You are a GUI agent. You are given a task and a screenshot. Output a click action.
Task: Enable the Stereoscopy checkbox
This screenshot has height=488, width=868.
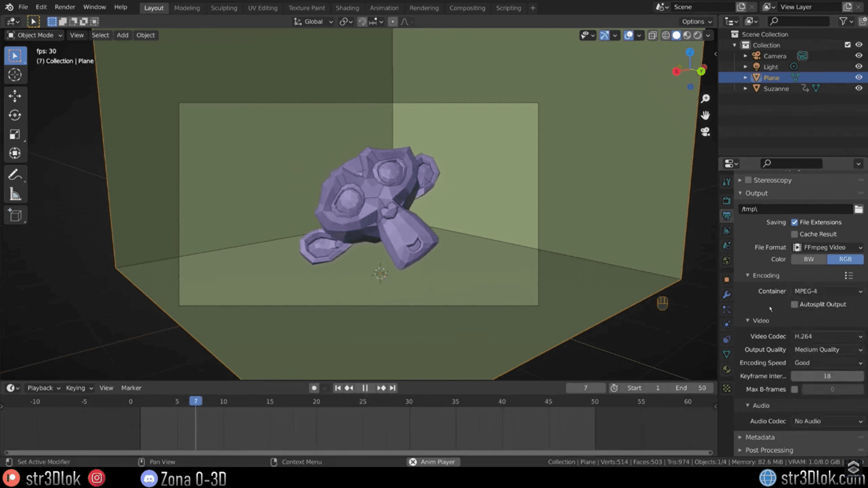(x=748, y=180)
